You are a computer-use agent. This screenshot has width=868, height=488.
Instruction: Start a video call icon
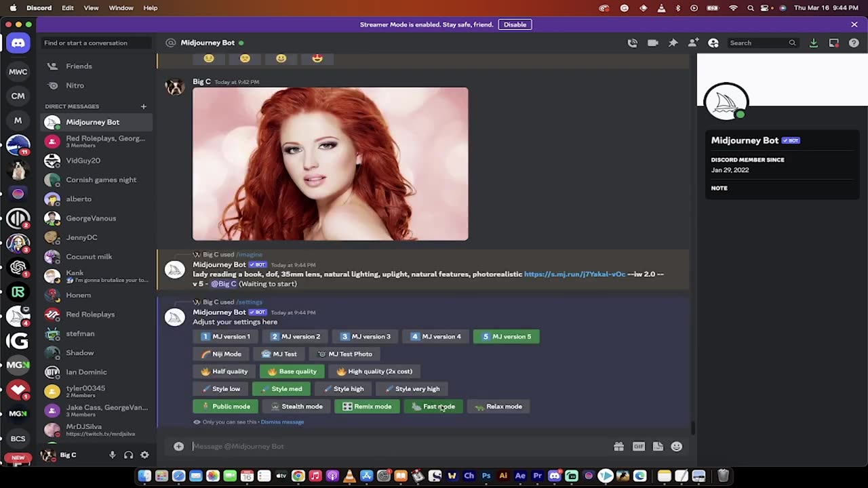[652, 43]
